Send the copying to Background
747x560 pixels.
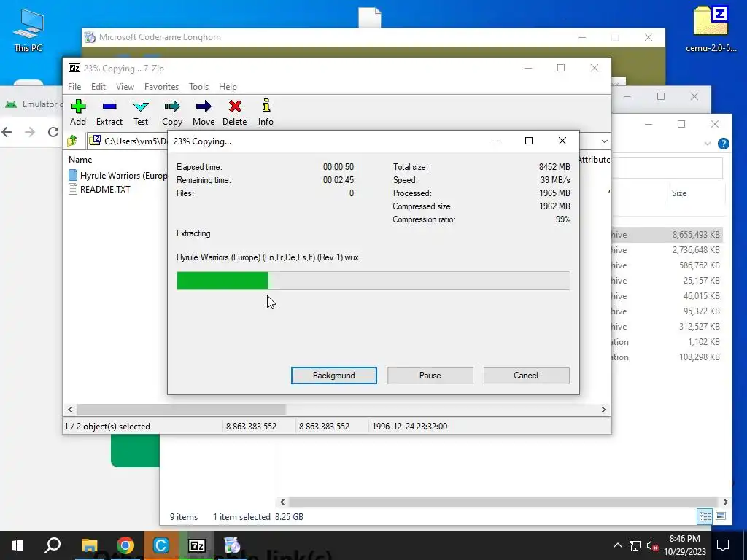pyautogui.click(x=334, y=376)
